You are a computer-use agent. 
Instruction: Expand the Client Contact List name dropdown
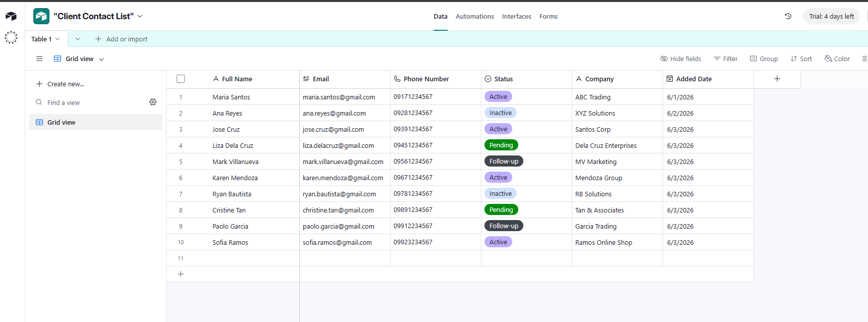coord(140,16)
